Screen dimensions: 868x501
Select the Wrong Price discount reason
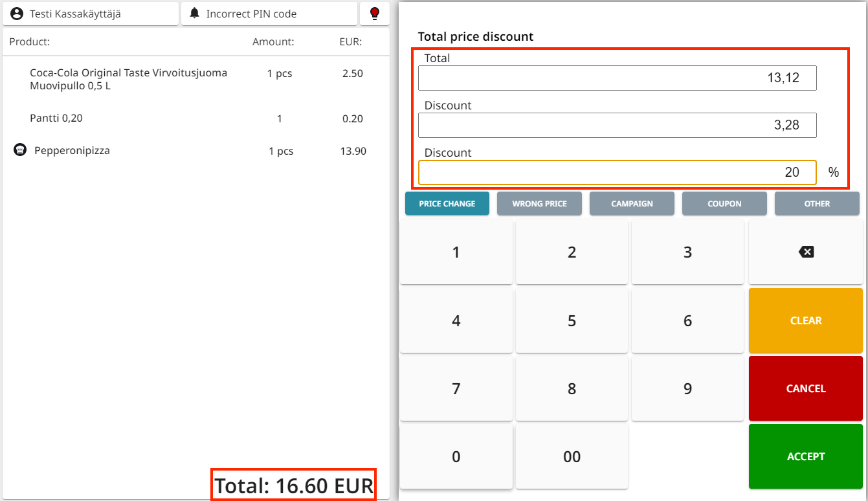tap(539, 203)
